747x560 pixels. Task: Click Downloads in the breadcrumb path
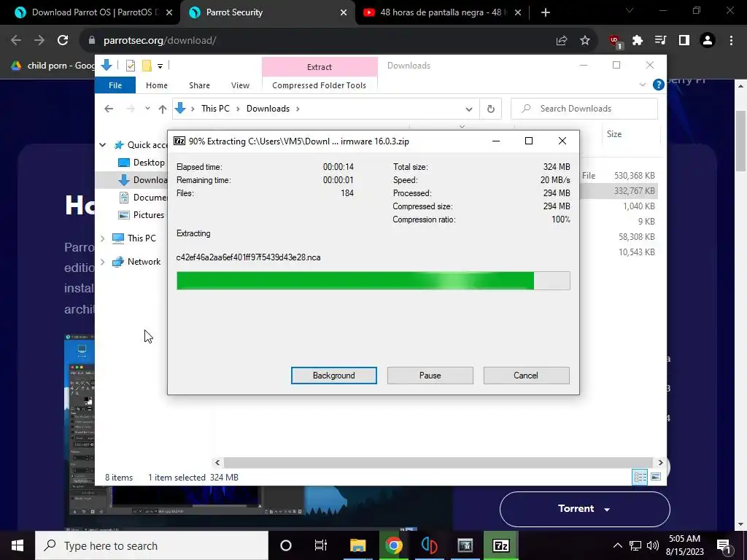pyautogui.click(x=268, y=109)
